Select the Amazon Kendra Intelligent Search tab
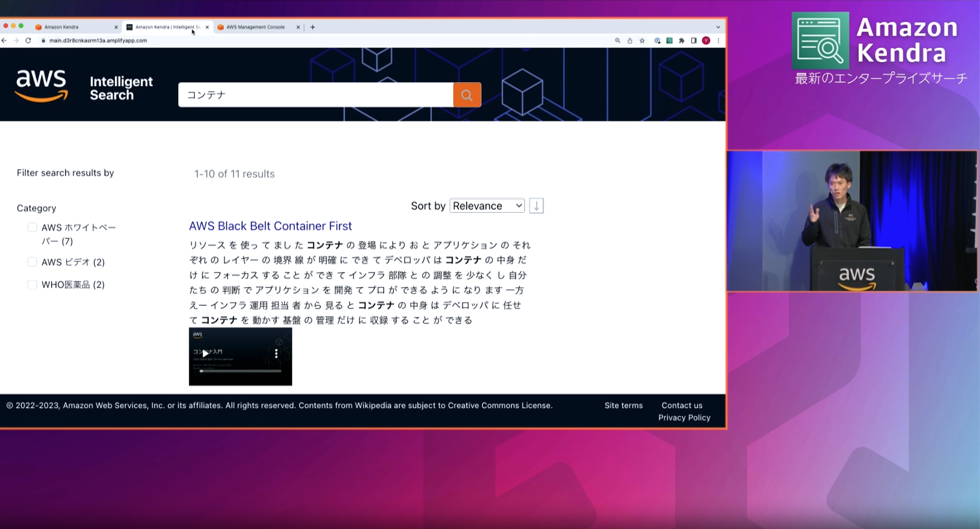This screenshot has height=529, width=980. click(x=167, y=27)
